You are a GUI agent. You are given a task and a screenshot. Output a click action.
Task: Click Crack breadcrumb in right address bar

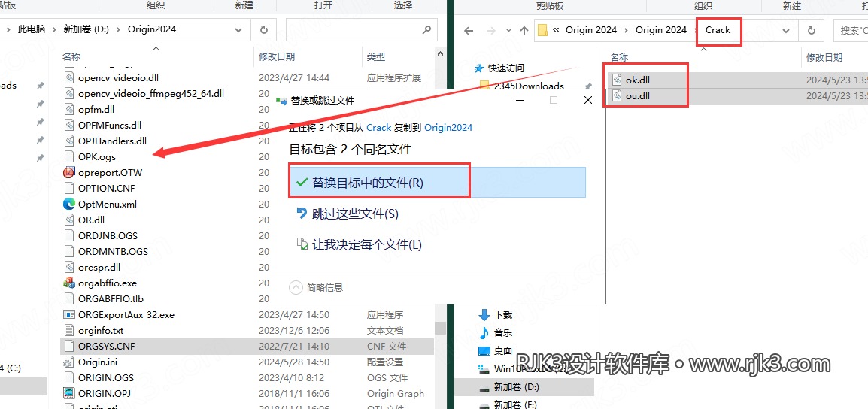point(718,30)
